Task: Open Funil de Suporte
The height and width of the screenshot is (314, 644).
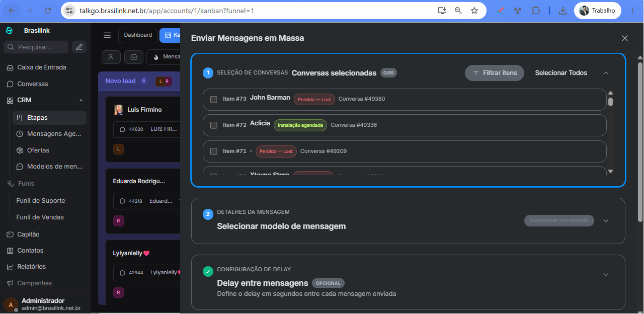Action: click(41, 201)
